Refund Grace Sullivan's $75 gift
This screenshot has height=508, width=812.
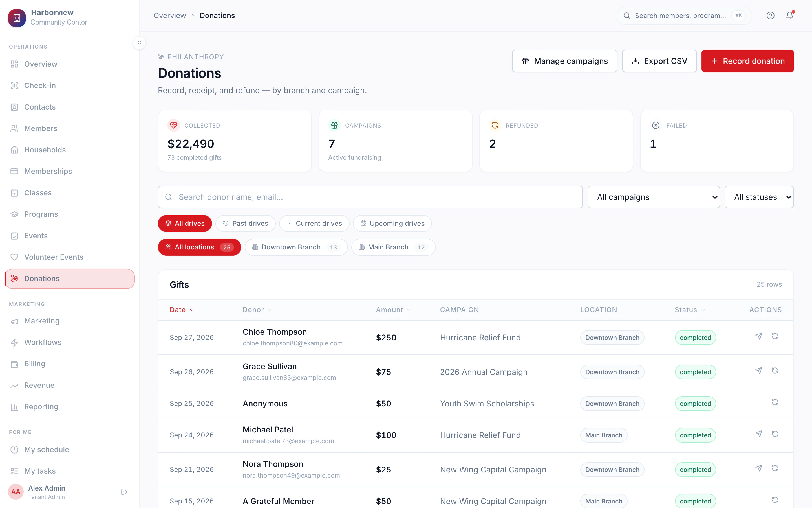775,370
